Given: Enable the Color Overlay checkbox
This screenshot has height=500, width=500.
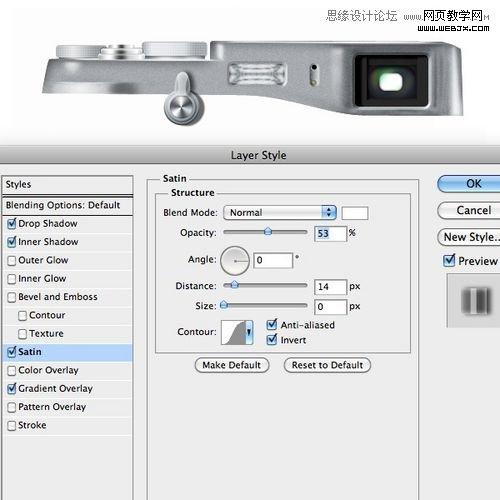Looking at the screenshot, I should 12,370.
